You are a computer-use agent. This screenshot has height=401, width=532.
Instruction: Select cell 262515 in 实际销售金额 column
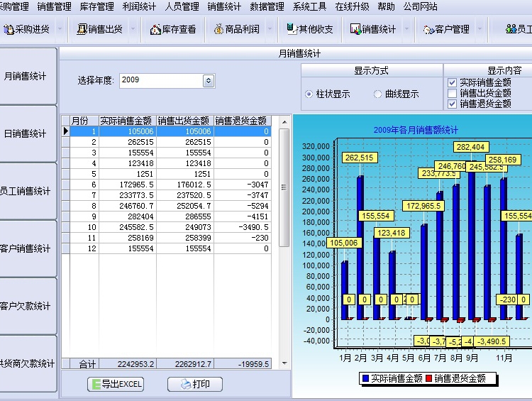(x=128, y=142)
